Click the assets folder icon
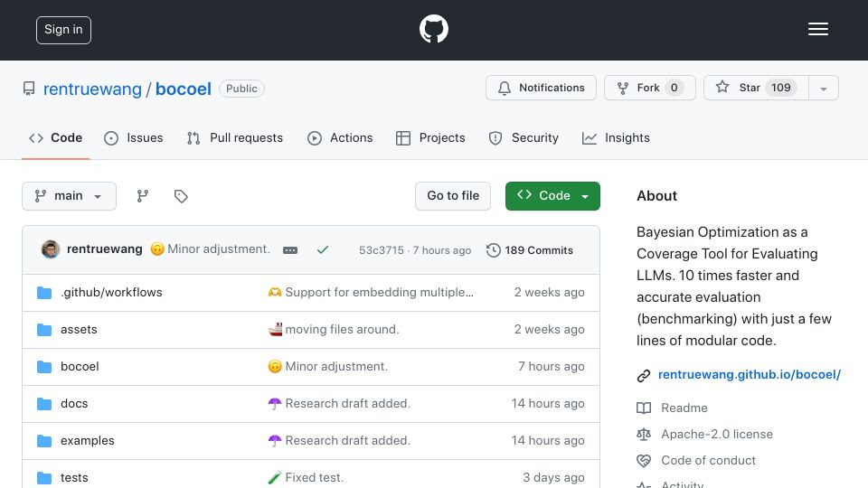The height and width of the screenshot is (488, 868). pyautogui.click(x=44, y=330)
